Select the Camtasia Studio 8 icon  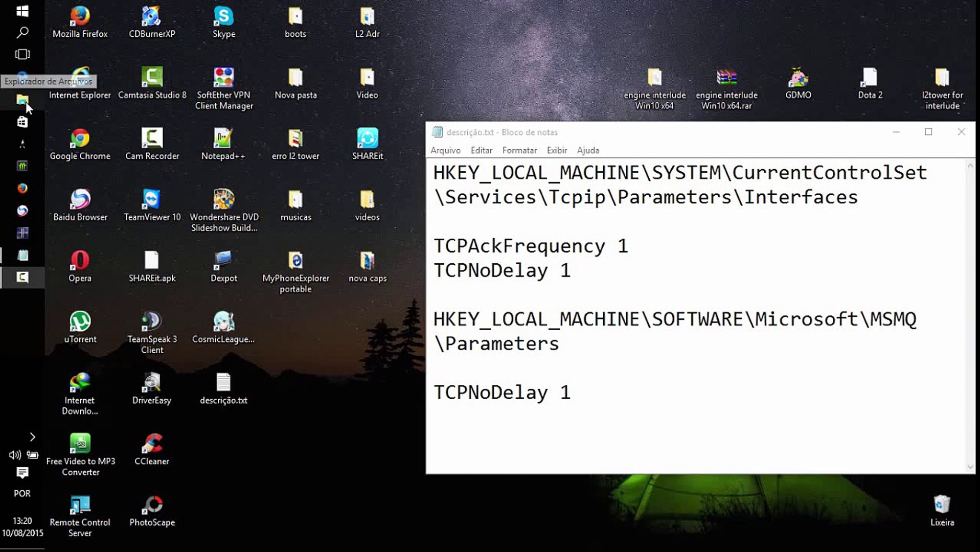point(152,83)
